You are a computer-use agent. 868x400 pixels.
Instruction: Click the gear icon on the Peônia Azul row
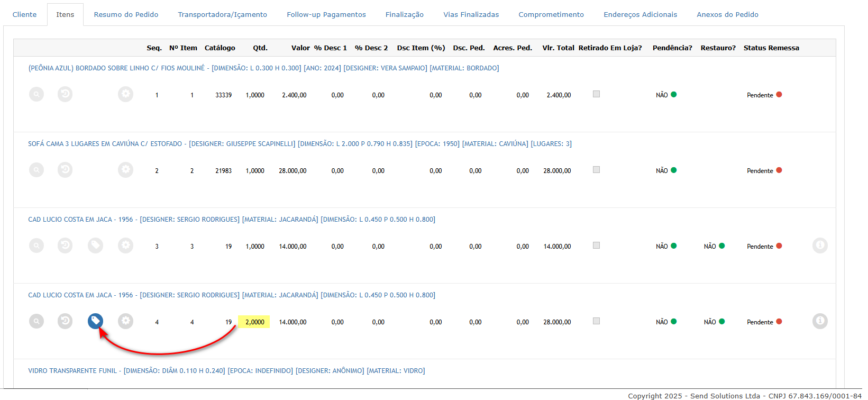click(125, 94)
